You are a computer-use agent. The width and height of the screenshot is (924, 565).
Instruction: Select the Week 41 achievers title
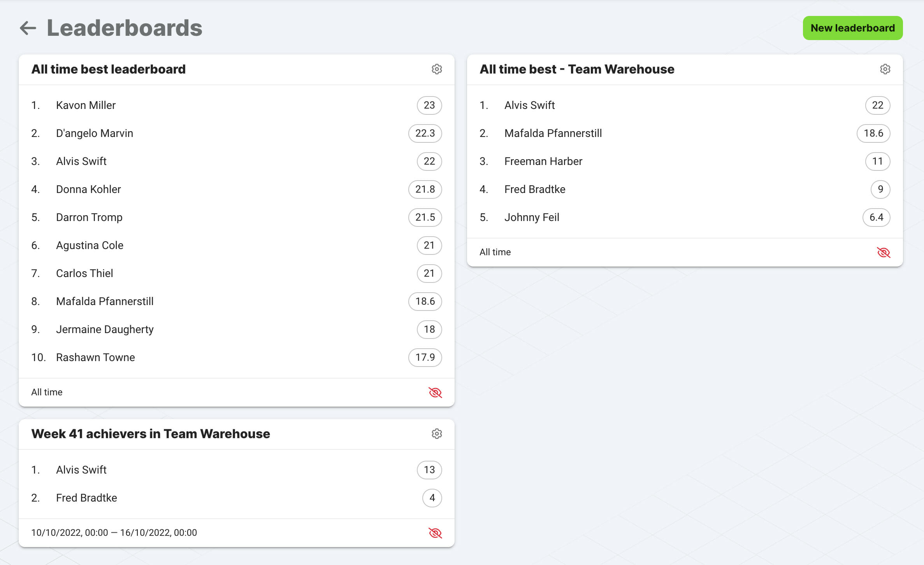click(x=151, y=434)
